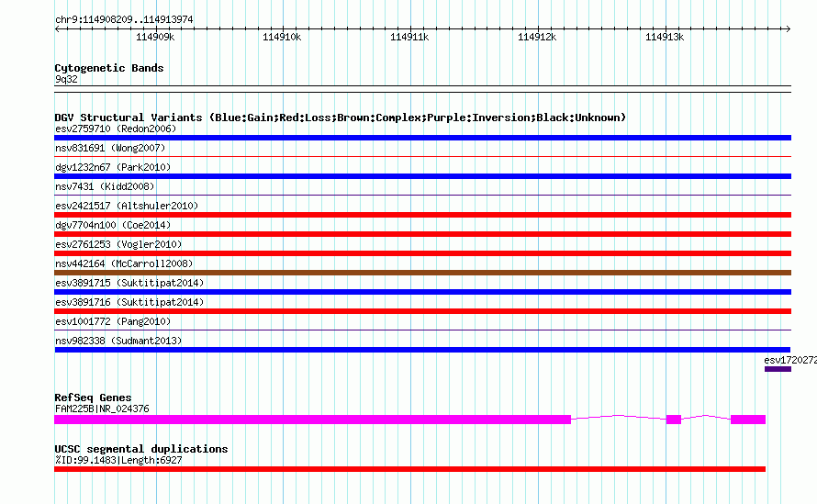Screen dimensions: 817x504
Task: Click the 9q32 cytogenetic band label
Action: (x=66, y=79)
